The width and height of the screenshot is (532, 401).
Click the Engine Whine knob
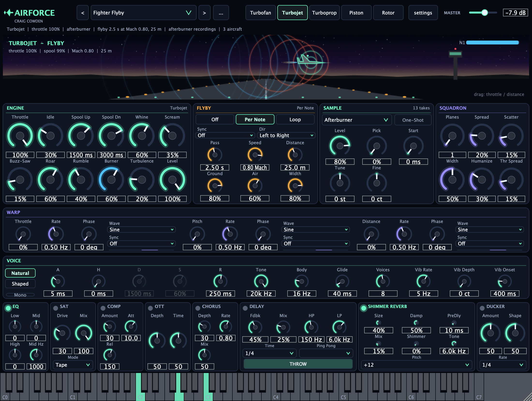click(142, 136)
